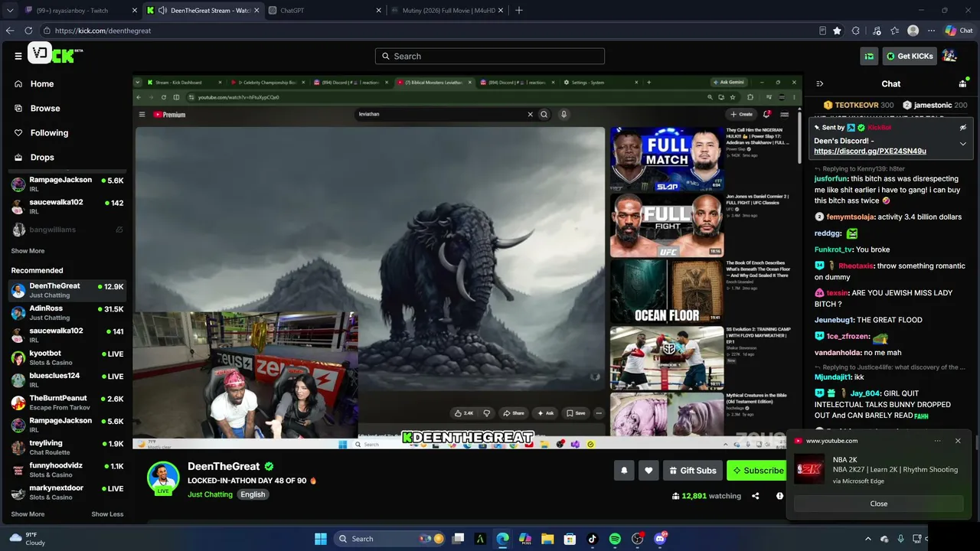Open the Kick user avatar menu
The width and height of the screenshot is (980, 551).
pyautogui.click(x=949, y=56)
